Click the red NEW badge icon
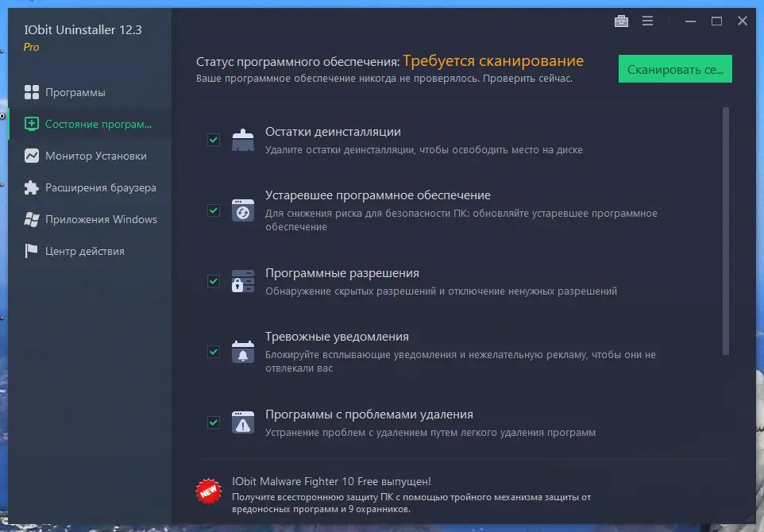The image size is (764, 532). (209, 491)
